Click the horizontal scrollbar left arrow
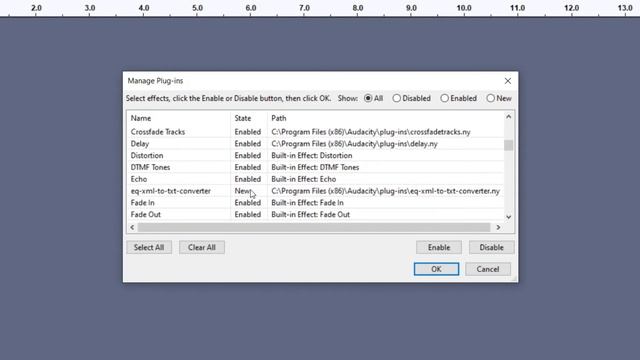 pyautogui.click(x=132, y=227)
